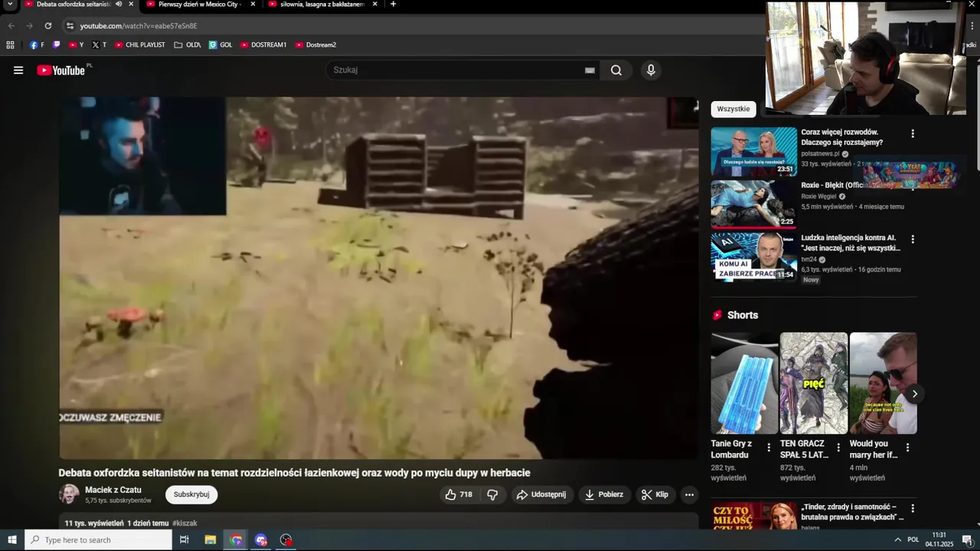980x551 pixels.
Task: Open the OLD bookmarks folder
Action: click(x=188, y=45)
